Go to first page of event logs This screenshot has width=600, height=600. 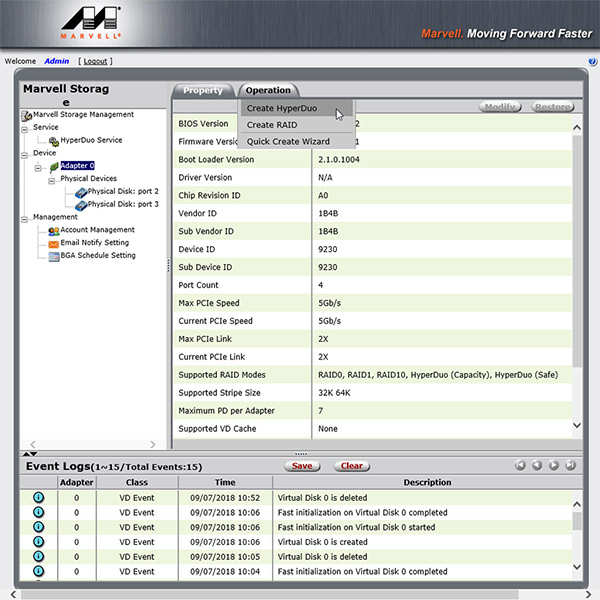pyautogui.click(x=520, y=466)
